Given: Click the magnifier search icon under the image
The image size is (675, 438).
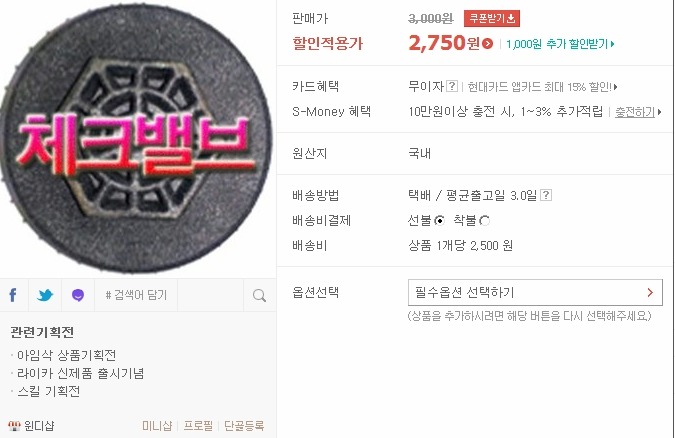Looking at the screenshot, I should coord(259,295).
